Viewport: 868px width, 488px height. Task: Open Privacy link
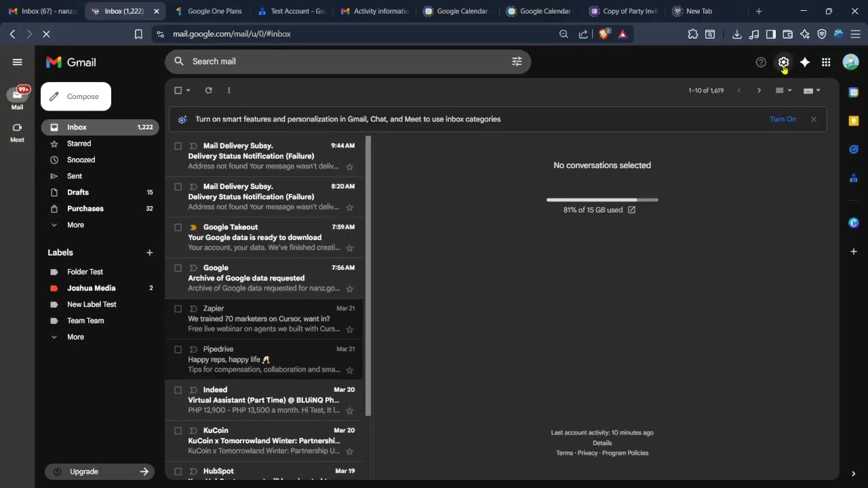(x=587, y=453)
